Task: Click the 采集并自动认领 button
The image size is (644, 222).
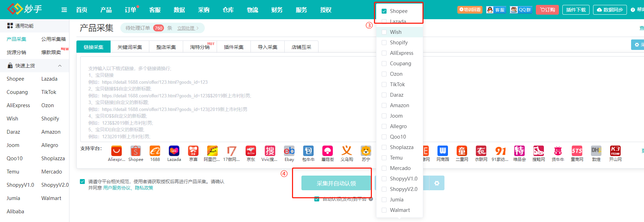Action: coord(336,183)
